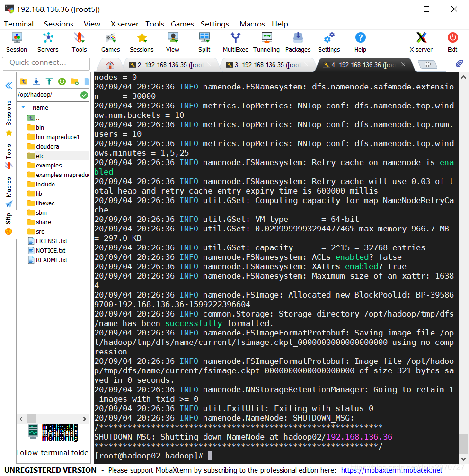This screenshot has width=469, height=476.
Task: Open the Sessions vertical sidebar tab
Action: tap(9, 113)
